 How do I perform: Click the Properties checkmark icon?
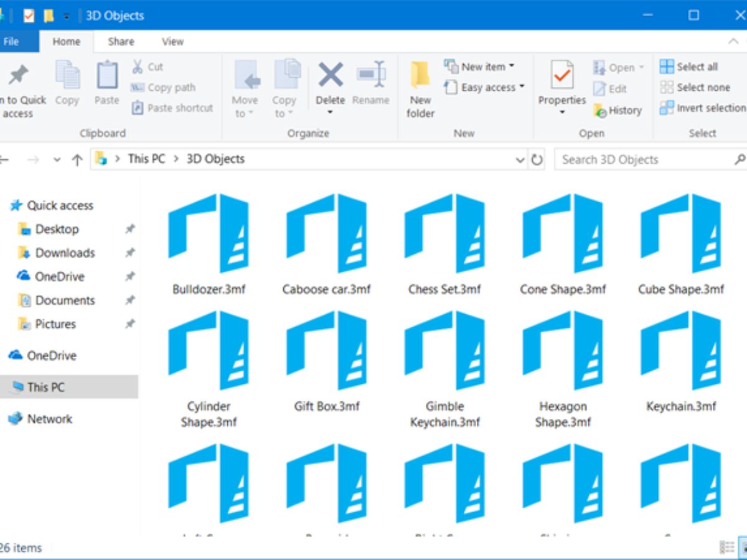click(561, 76)
